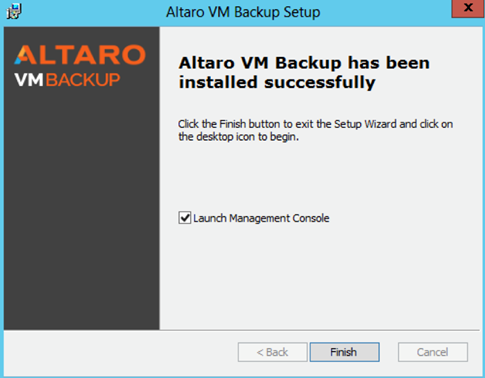The width and height of the screenshot is (485, 378).
Task: Click the Finish button
Action: [344, 352]
